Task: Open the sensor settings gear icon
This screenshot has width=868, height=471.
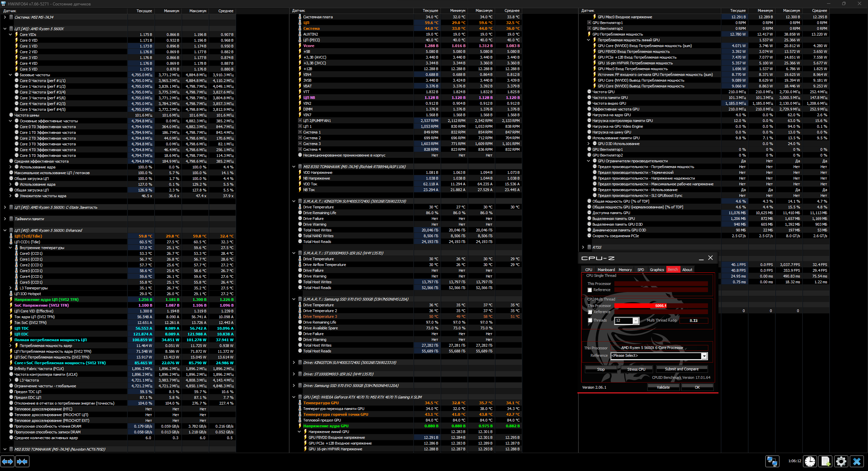Action: (x=841, y=462)
